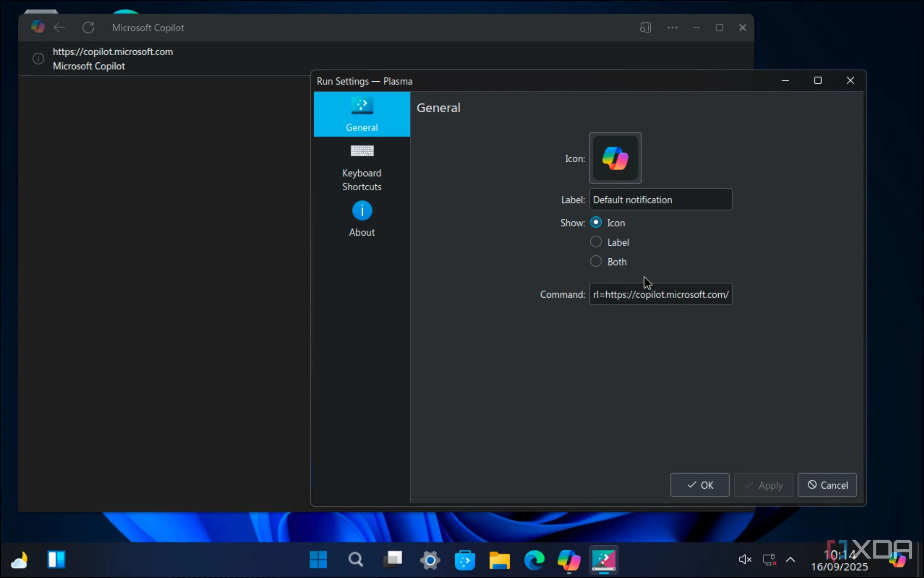The width and height of the screenshot is (924, 578).
Task: Expand hidden icons chevron in system tray
Action: click(790, 559)
